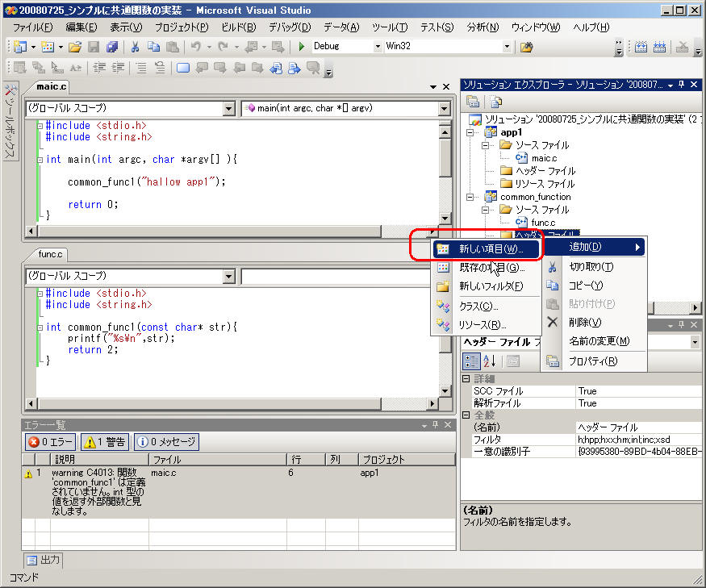Click the Undo arrow icon

(196, 47)
